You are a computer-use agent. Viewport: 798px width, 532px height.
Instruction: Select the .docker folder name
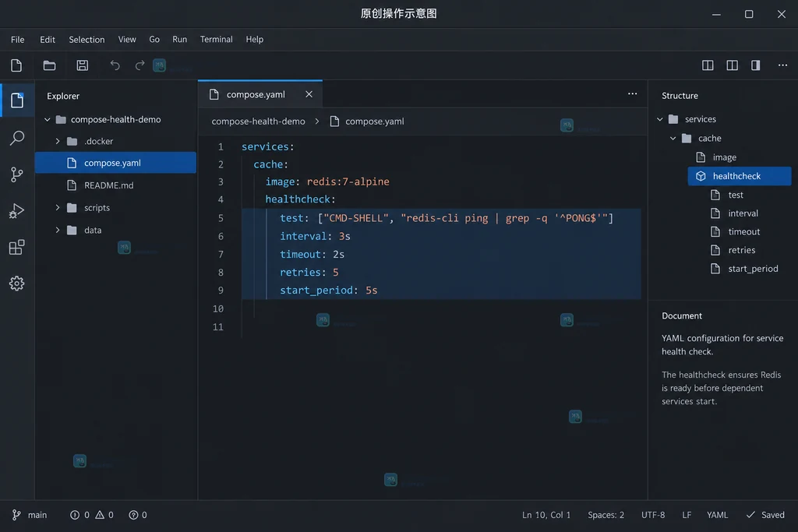click(x=98, y=142)
